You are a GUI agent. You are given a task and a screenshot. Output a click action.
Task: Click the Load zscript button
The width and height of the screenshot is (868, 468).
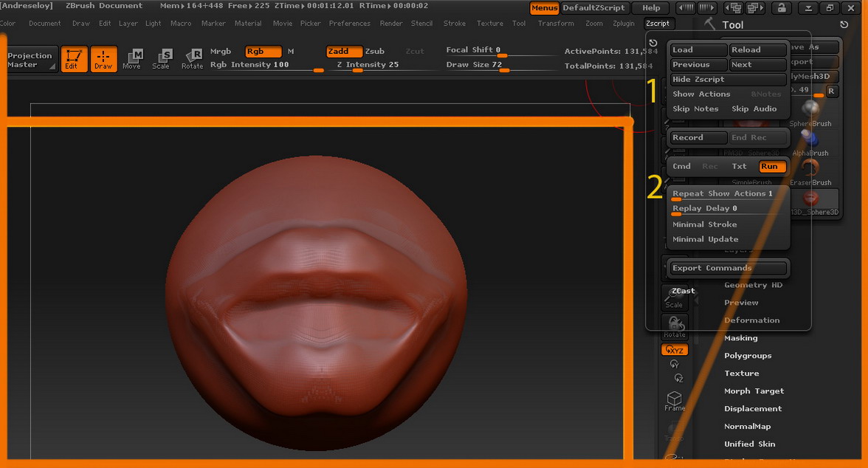click(x=698, y=50)
